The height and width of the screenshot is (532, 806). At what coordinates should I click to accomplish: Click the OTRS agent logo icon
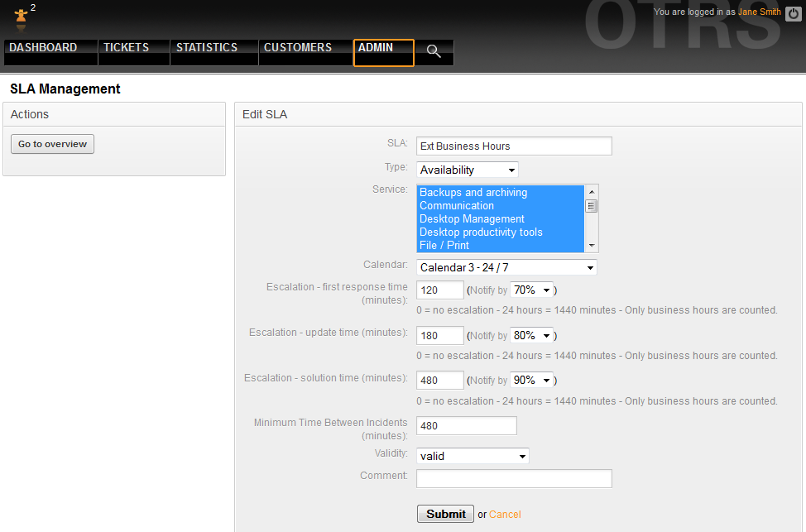pos(21,17)
